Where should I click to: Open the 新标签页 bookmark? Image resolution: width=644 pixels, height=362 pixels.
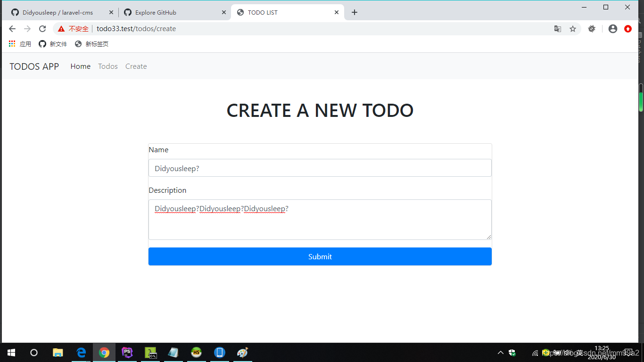tap(91, 44)
